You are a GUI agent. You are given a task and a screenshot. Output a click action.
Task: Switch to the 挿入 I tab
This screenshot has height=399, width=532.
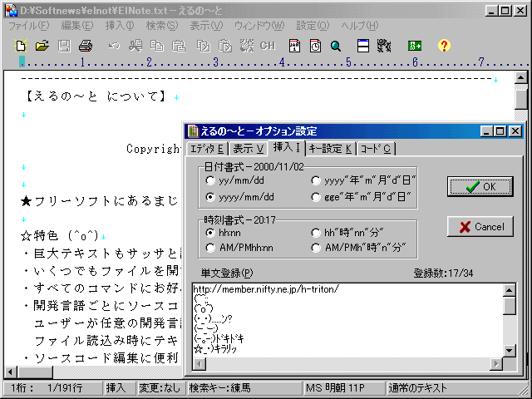click(287, 148)
